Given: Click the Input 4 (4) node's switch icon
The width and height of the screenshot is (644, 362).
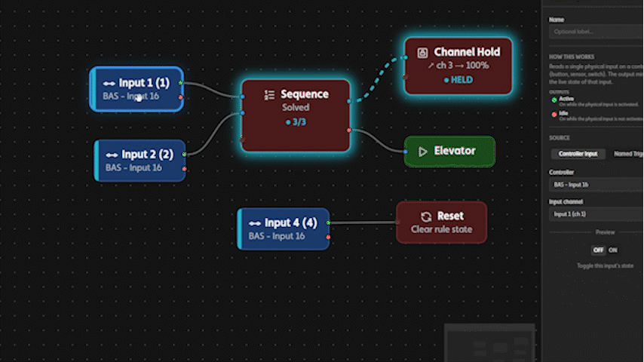Looking at the screenshot, I should point(255,223).
